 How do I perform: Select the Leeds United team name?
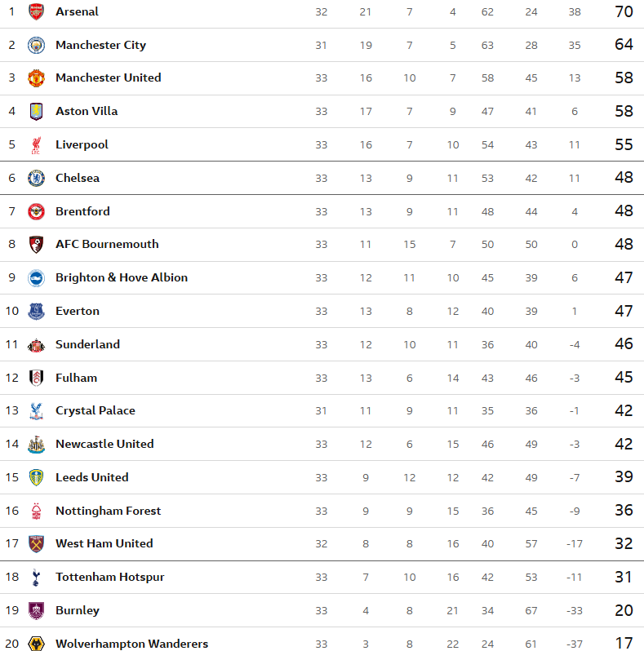(91, 477)
